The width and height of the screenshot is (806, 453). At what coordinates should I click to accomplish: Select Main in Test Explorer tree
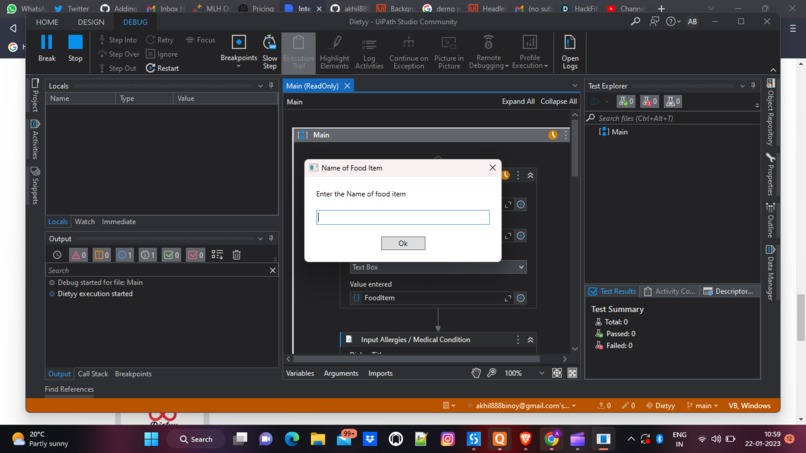619,132
